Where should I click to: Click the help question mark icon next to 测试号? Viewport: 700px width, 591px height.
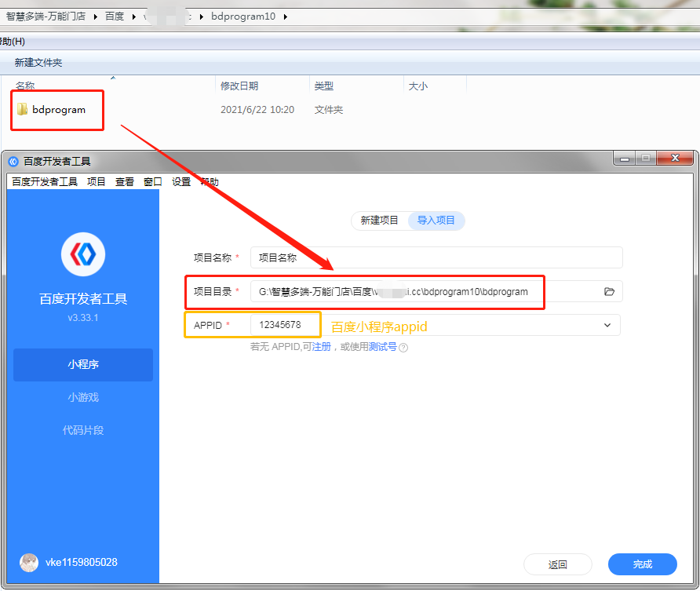point(403,347)
